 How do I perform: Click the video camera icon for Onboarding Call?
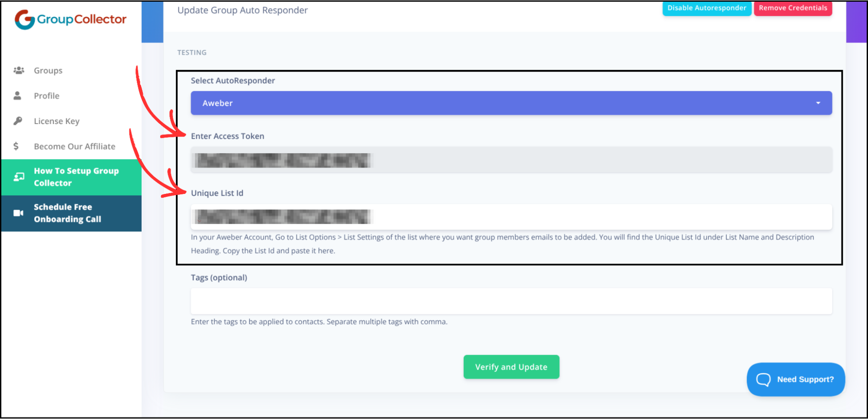[18, 213]
